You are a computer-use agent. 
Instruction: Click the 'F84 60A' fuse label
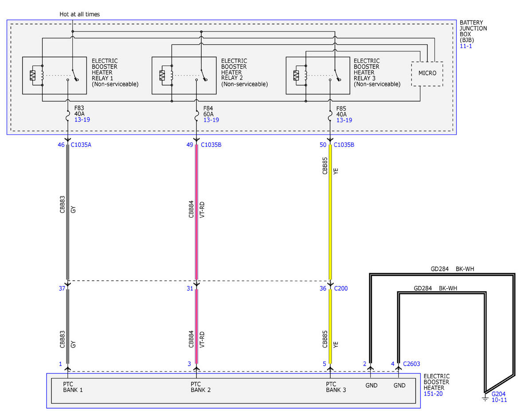point(209,111)
